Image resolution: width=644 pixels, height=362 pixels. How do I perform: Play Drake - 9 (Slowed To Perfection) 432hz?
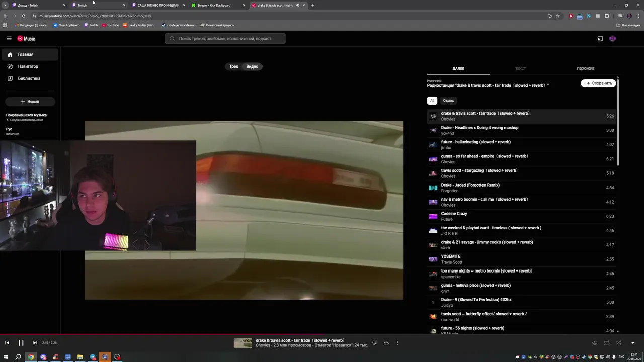522,302
